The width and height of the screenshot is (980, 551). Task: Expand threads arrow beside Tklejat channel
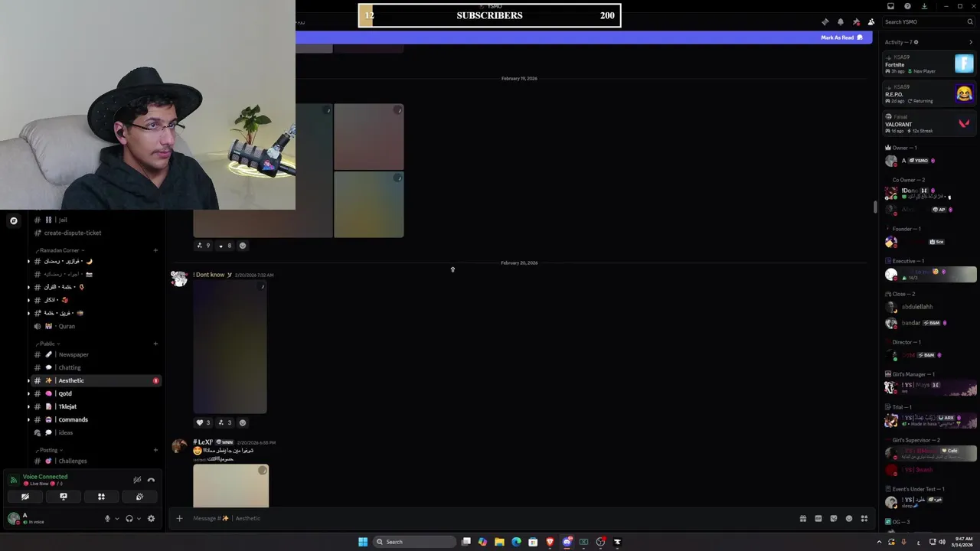(28, 406)
